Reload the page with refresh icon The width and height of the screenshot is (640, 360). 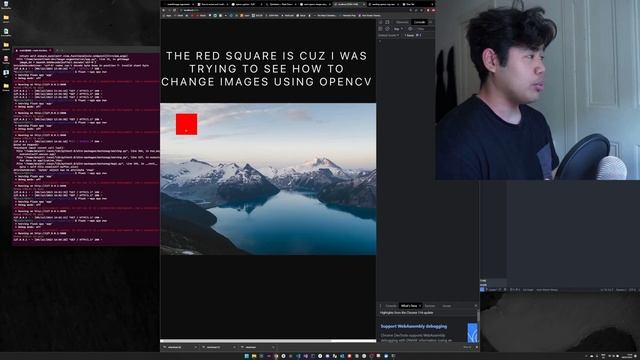pyautogui.click(x=175, y=10)
